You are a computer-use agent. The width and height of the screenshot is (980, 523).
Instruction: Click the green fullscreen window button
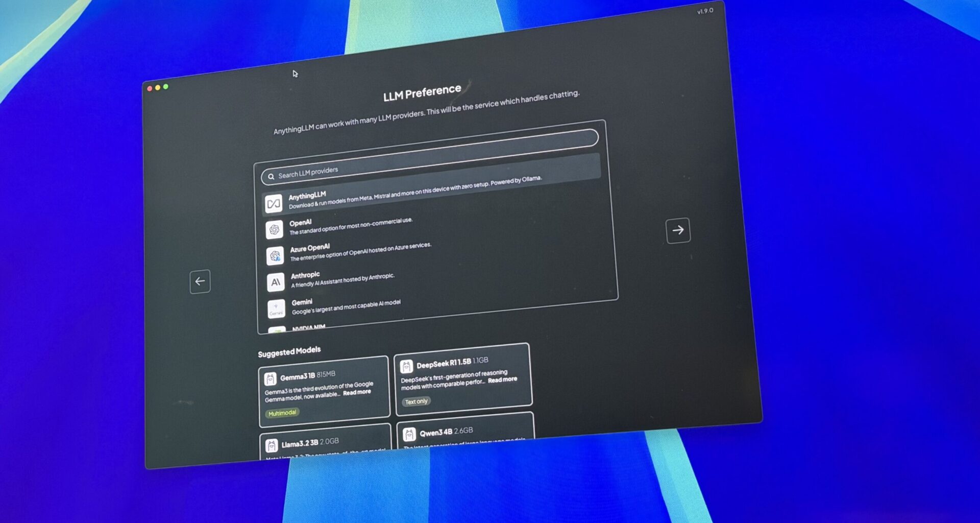pos(165,87)
